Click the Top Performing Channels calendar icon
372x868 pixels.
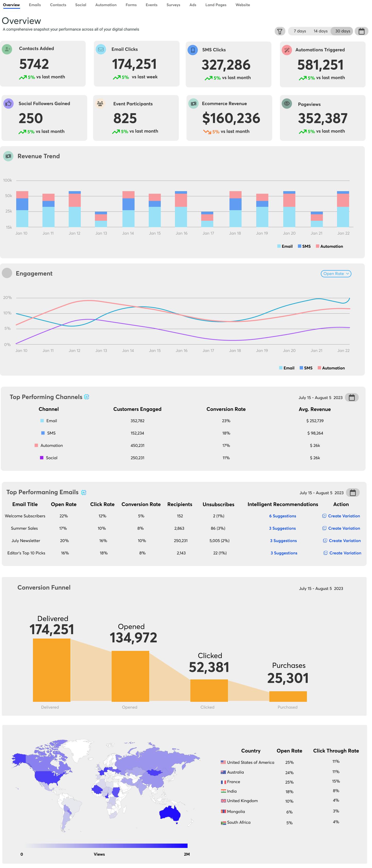tap(351, 398)
